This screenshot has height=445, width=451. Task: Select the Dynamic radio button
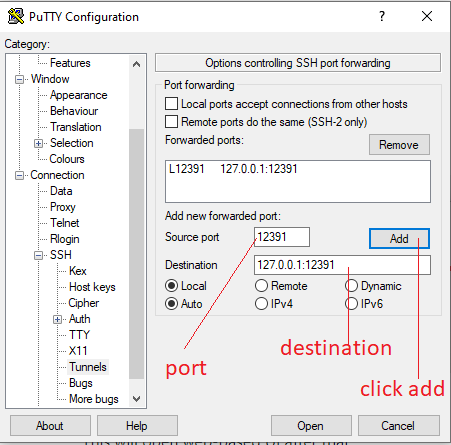click(x=351, y=286)
